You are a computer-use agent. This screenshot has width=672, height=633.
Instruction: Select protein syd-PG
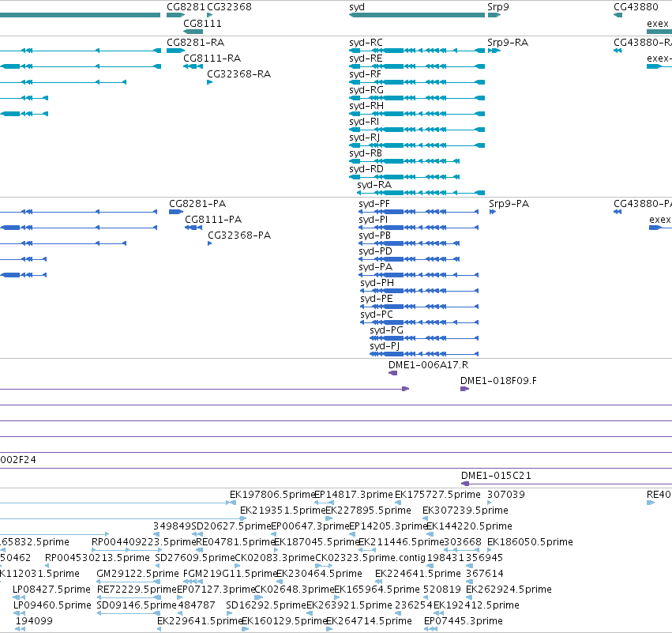(424, 338)
